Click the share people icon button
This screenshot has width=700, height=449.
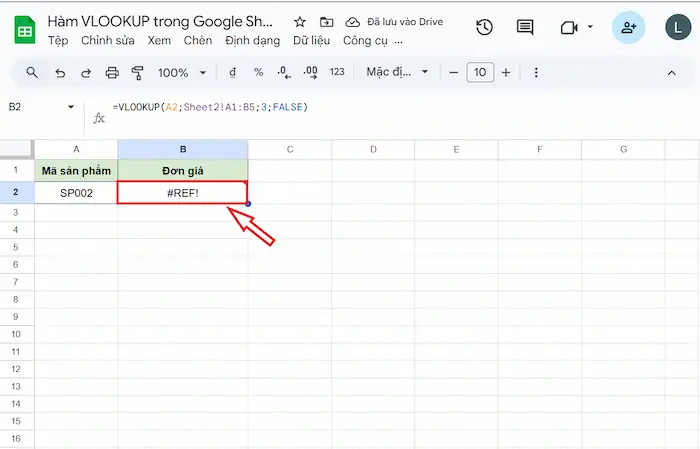click(x=628, y=28)
